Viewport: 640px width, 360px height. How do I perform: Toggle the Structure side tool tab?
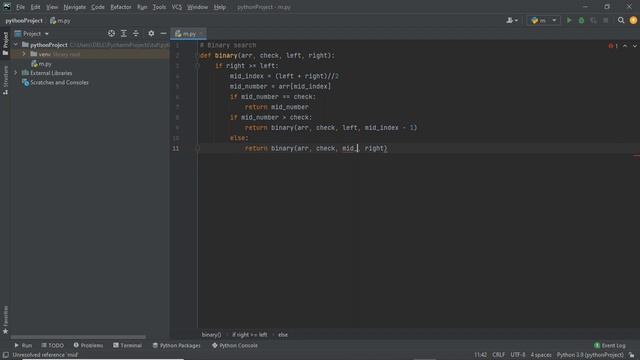pyautogui.click(x=5, y=80)
